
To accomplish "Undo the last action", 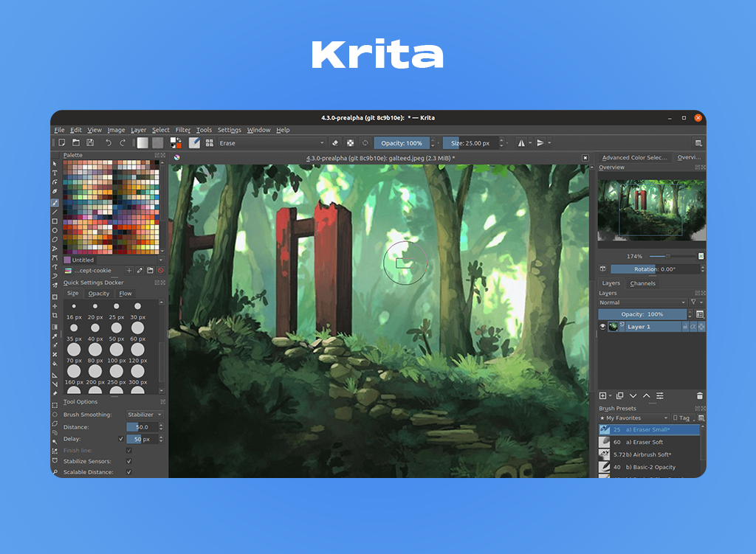I will coord(109,142).
